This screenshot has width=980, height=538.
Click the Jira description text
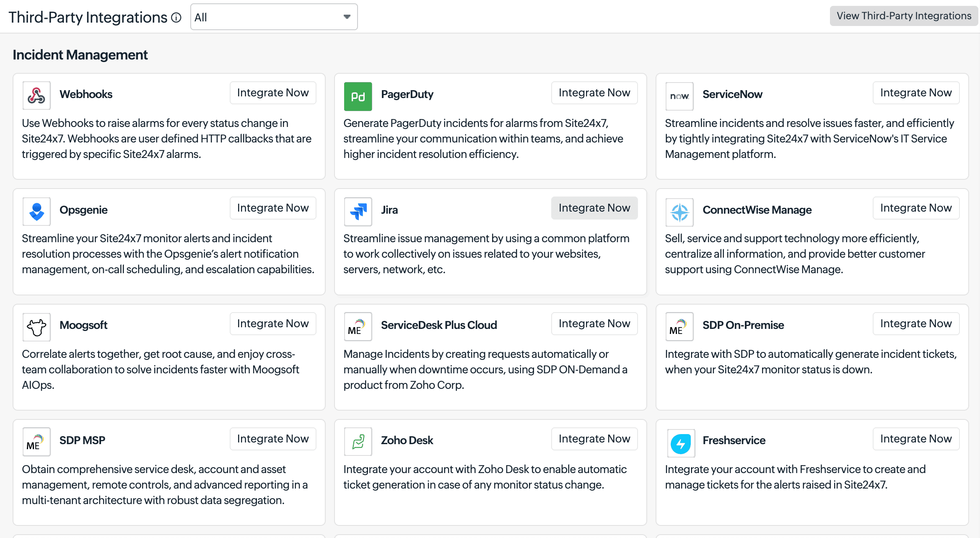486,254
